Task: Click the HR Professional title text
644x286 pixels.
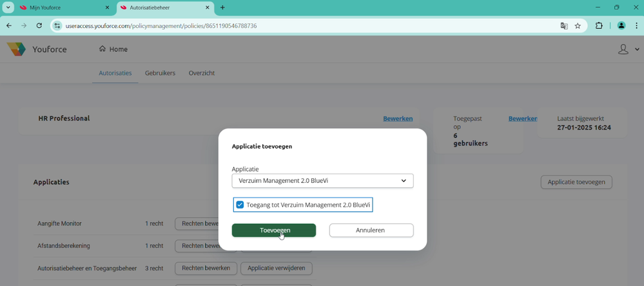Action: [x=64, y=118]
